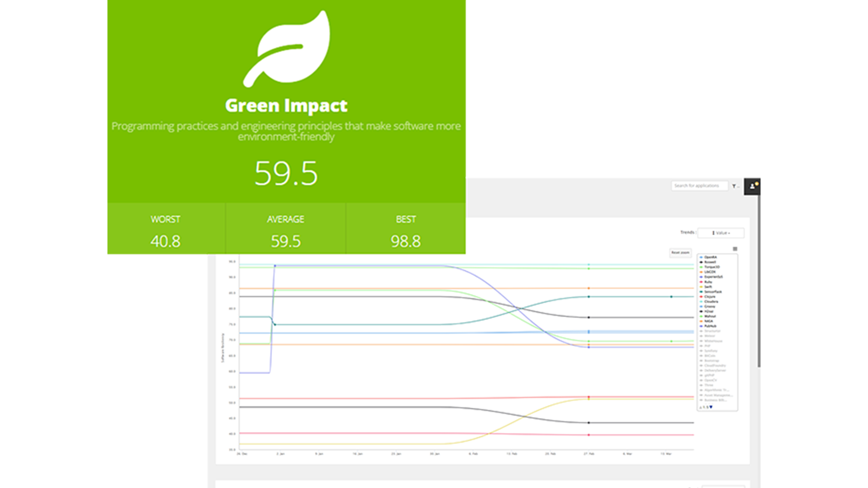Toggle Sensorflask series in legend
This screenshot has width=868, height=488.
coord(710,292)
